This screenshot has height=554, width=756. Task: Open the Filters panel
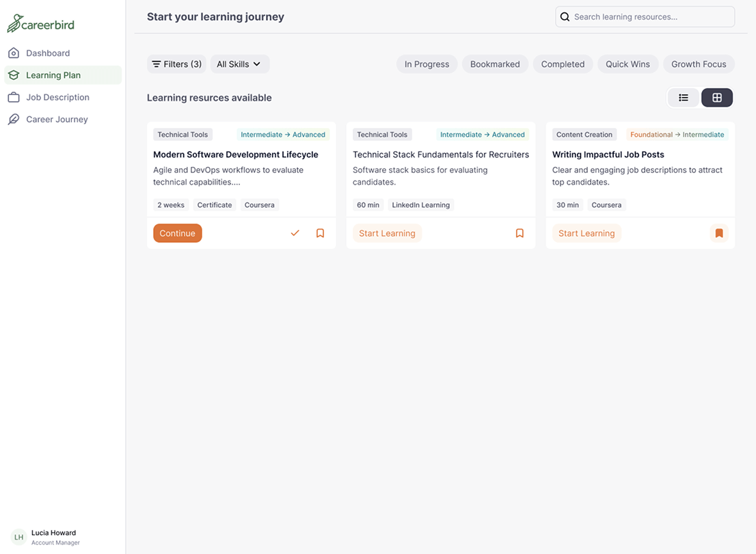click(x=176, y=64)
